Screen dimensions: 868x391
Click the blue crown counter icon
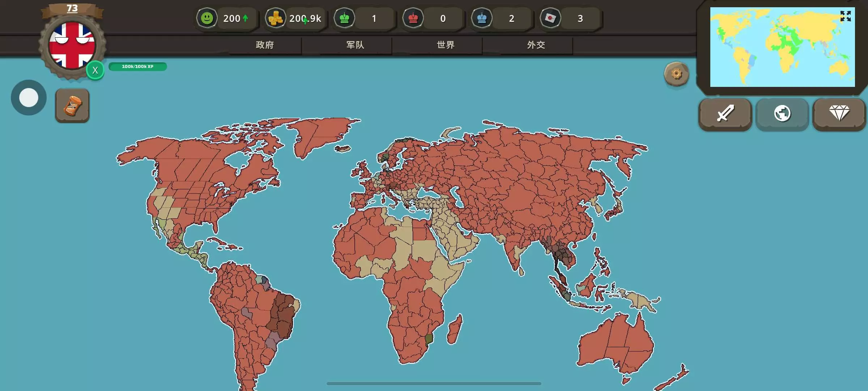(x=482, y=18)
